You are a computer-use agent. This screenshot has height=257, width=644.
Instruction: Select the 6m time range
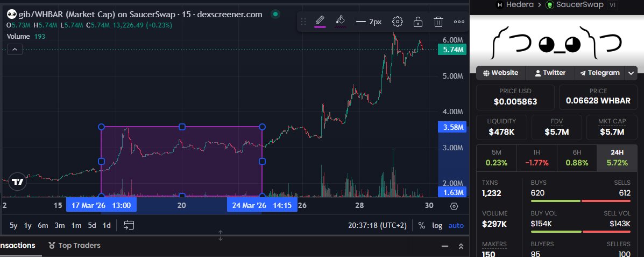point(43,225)
